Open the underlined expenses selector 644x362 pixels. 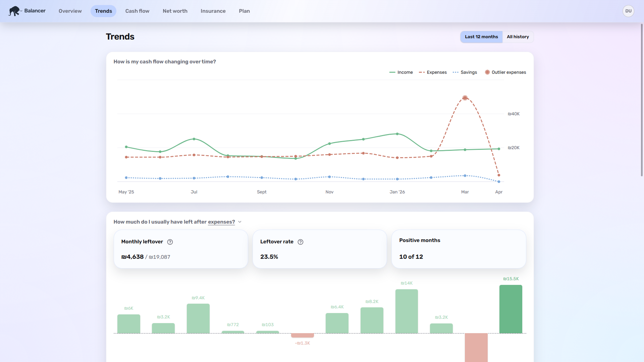221,222
